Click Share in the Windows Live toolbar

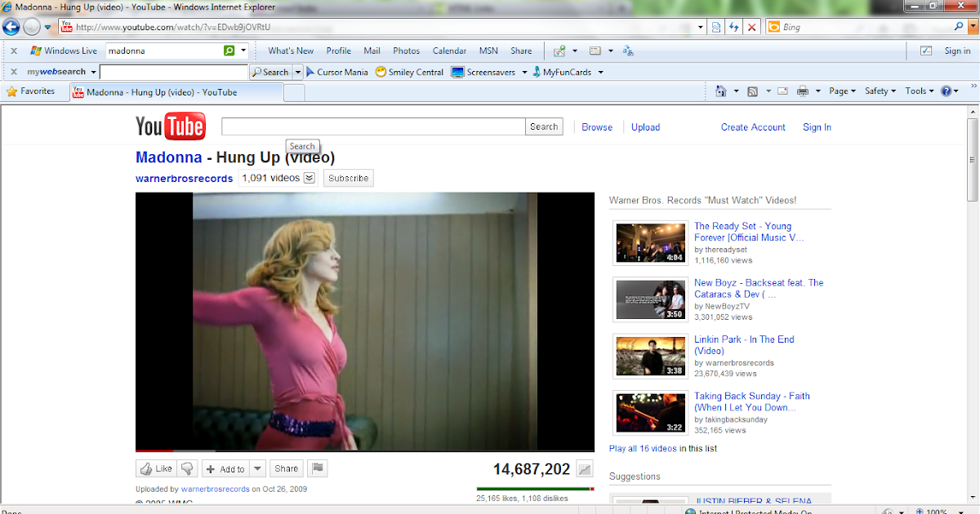(521, 51)
